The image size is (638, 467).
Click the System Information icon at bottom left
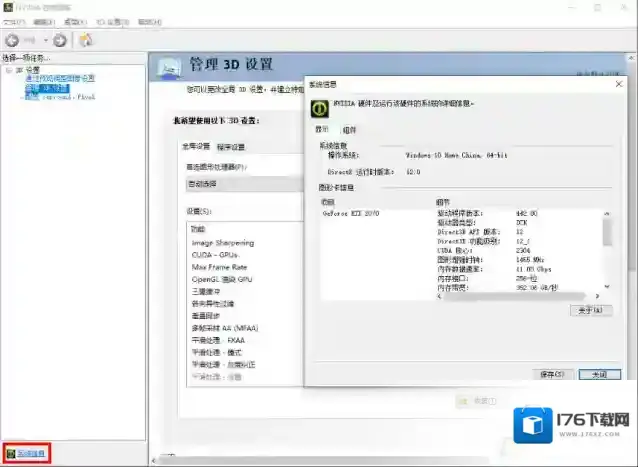coord(11,453)
